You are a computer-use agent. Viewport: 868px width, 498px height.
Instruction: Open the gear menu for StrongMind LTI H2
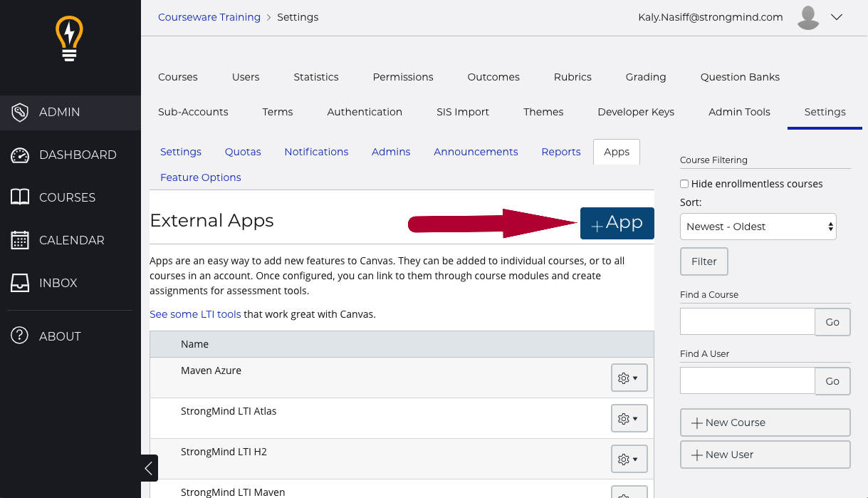pyautogui.click(x=629, y=459)
